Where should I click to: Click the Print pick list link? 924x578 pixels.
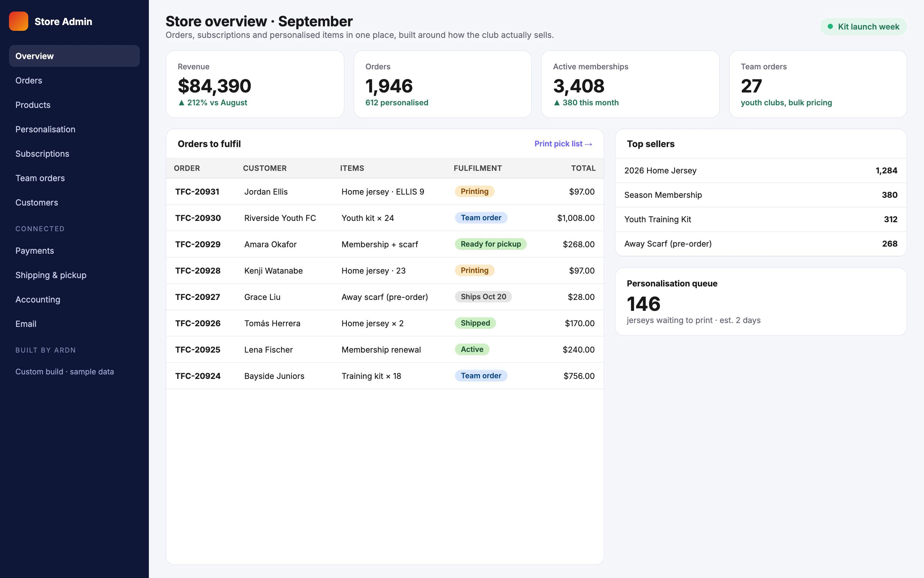563,144
